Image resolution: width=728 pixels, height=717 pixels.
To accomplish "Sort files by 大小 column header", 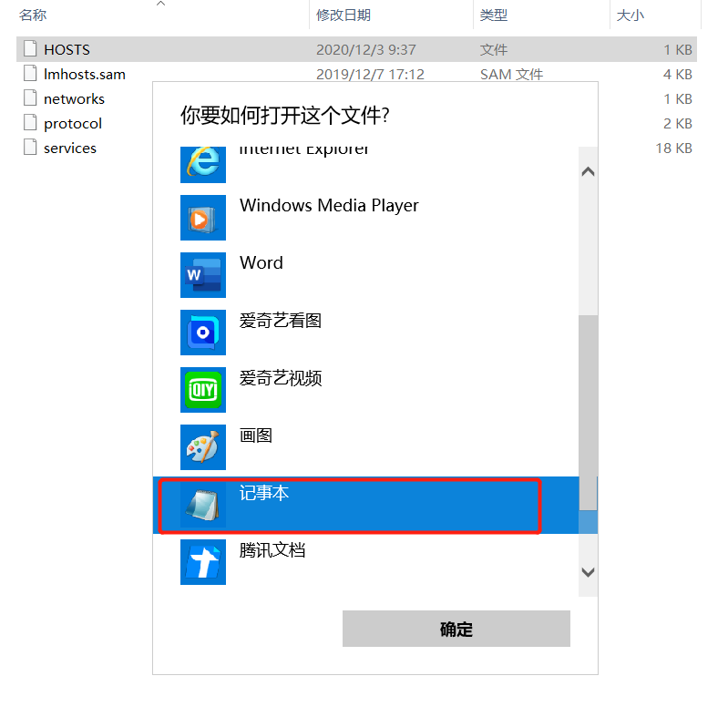I will (x=630, y=15).
